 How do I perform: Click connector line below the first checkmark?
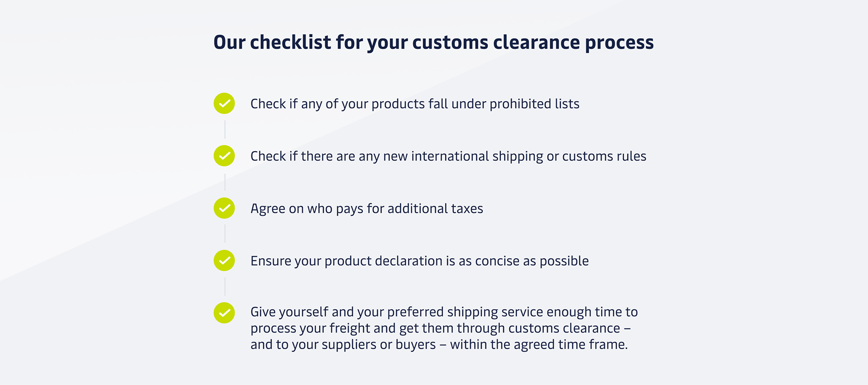coord(225,129)
